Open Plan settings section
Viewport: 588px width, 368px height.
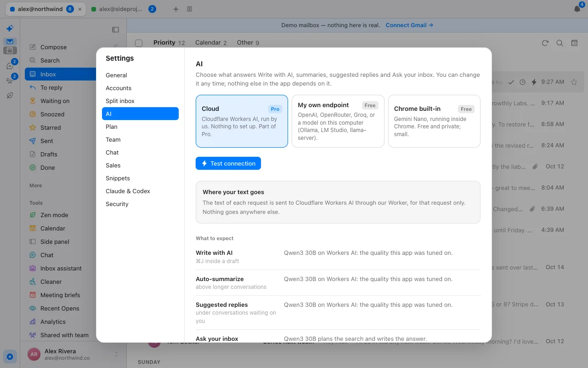coord(140,126)
